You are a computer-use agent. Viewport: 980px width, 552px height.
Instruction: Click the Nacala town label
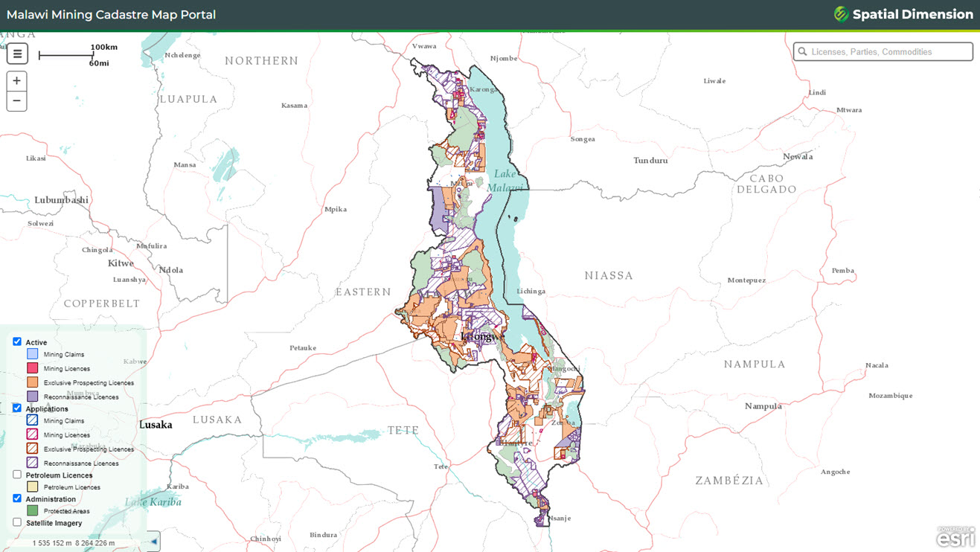point(877,366)
